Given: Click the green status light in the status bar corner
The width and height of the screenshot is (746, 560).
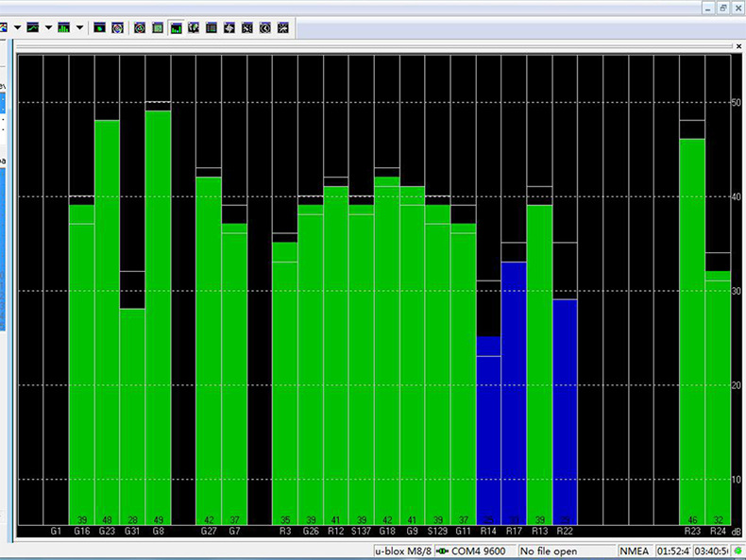Looking at the screenshot, I should 737,551.
